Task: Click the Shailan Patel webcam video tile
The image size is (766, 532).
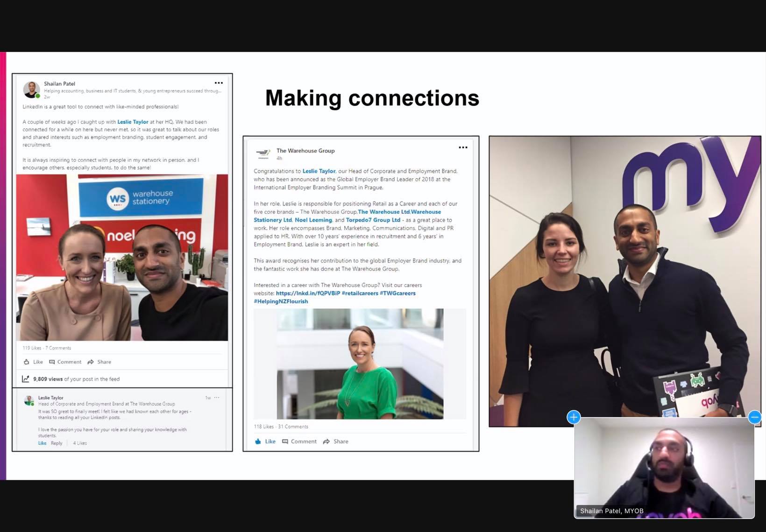Action: (x=664, y=468)
